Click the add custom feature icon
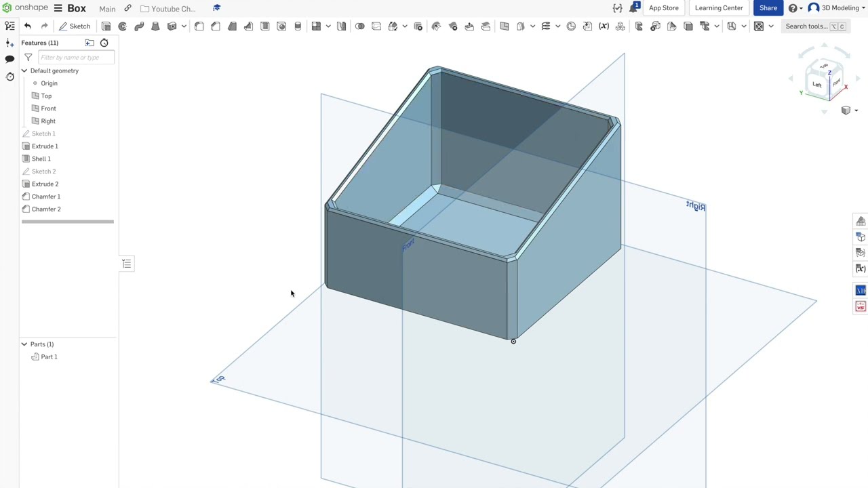The width and height of the screenshot is (868, 488). point(90,43)
